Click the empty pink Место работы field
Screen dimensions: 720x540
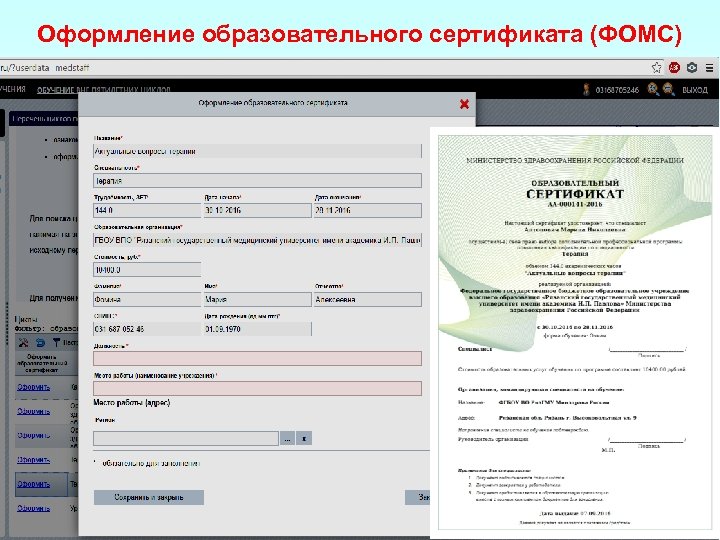257,388
